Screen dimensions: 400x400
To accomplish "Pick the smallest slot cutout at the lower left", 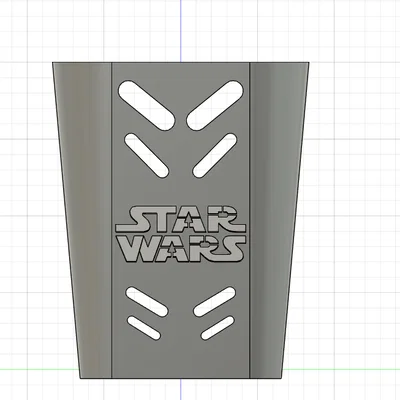I will (x=144, y=328).
